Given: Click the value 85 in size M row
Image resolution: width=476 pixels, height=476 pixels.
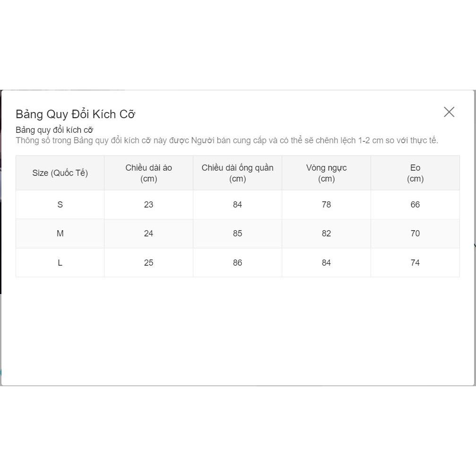Looking at the screenshot, I should coord(237,234).
